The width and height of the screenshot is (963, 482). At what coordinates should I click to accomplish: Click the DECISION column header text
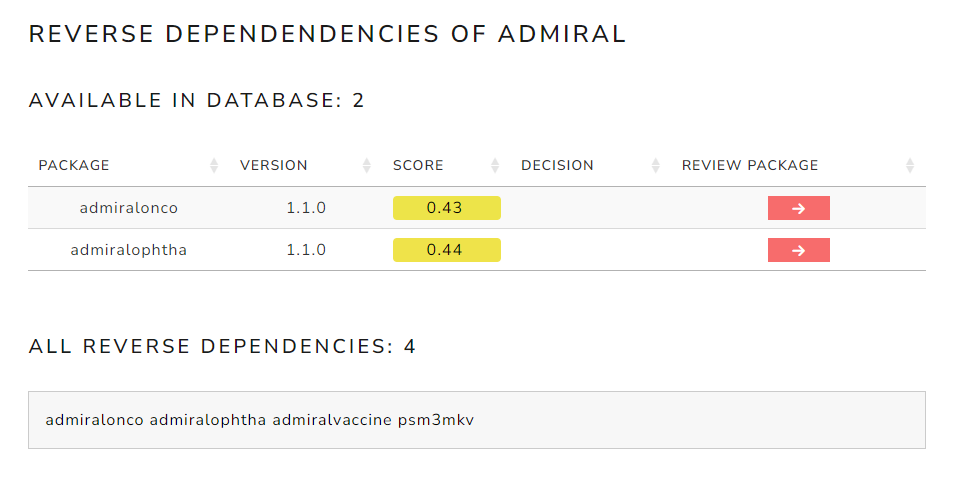point(557,165)
